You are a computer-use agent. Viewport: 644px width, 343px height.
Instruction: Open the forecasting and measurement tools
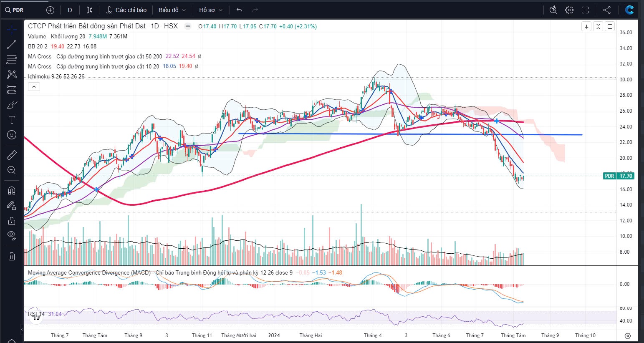pos(12,90)
